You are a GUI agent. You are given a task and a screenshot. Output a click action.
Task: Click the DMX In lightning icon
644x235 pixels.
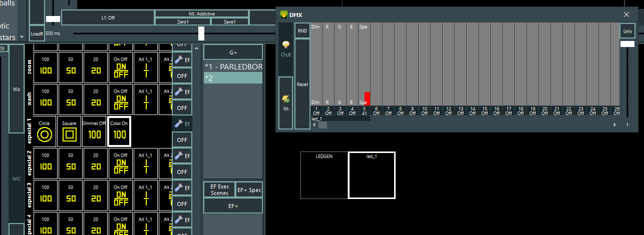pyautogui.click(x=286, y=101)
